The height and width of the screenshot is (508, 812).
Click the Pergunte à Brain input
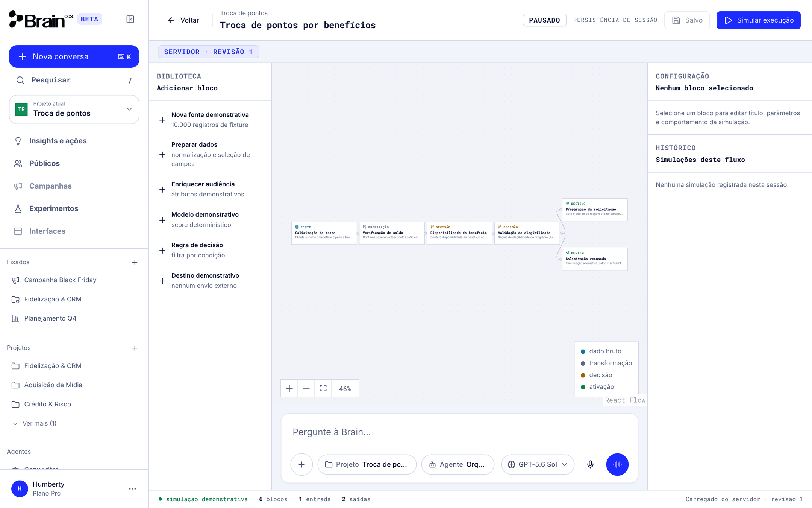tap(459, 432)
